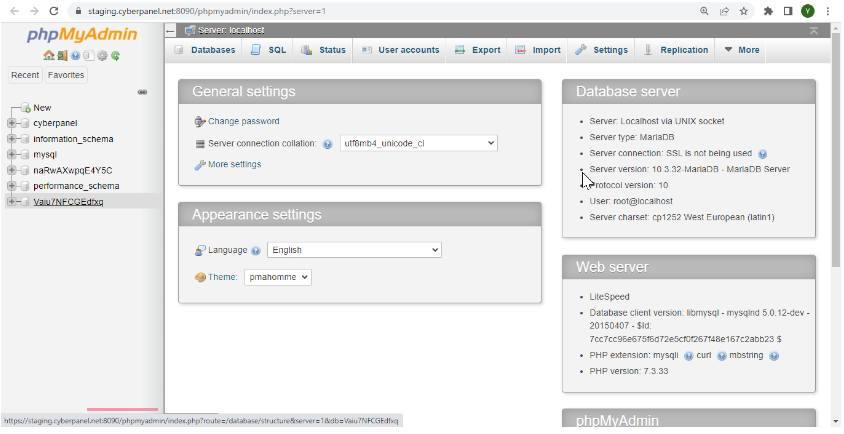Click help icon after curl extension

[x=722, y=356]
